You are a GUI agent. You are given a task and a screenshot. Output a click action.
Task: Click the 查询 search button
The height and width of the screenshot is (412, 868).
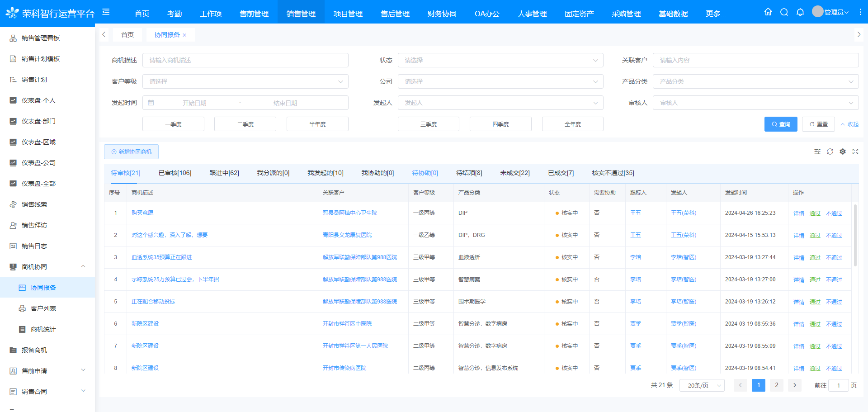point(781,124)
